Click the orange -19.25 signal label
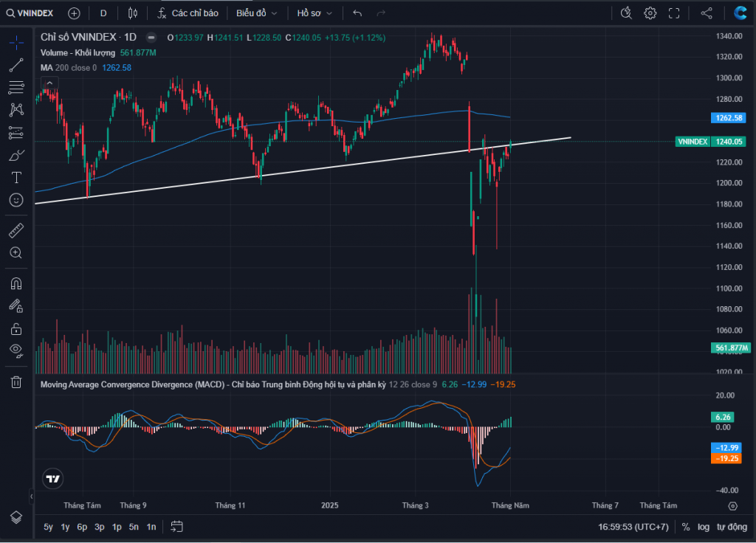 pyautogui.click(x=726, y=458)
